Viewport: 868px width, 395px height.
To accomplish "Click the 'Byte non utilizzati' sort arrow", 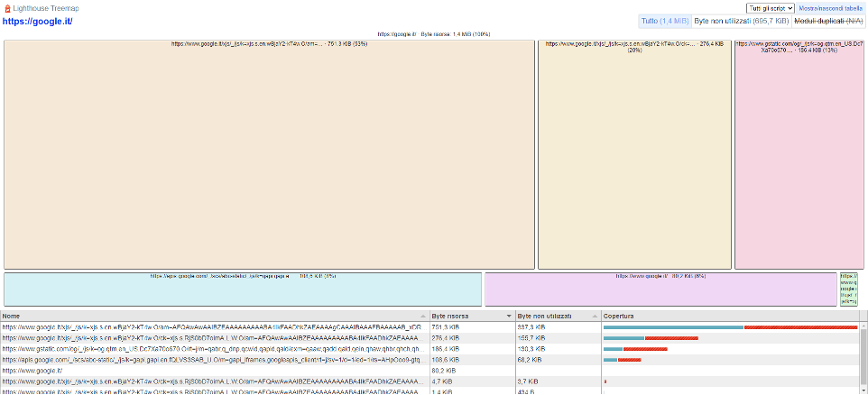I will pyautogui.click(x=595, y=317).
